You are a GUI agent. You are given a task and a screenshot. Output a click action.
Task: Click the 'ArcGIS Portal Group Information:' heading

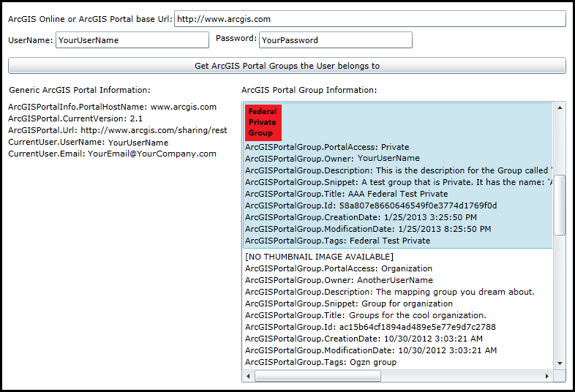click(x=309, y=90)
